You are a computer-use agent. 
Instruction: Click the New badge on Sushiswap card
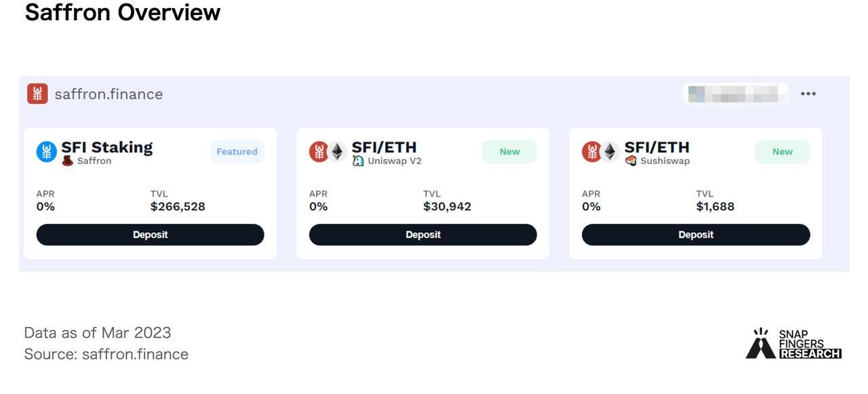(x=782, y=152)
